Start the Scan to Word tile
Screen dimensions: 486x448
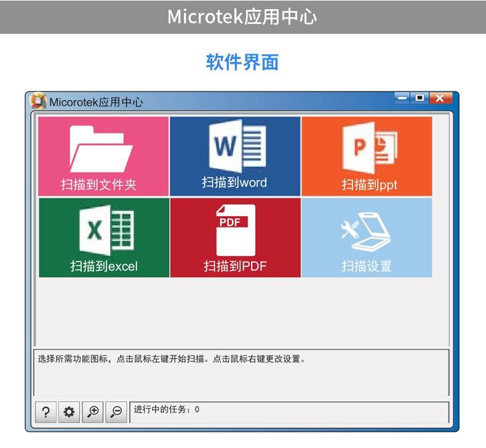coord(235,156)
